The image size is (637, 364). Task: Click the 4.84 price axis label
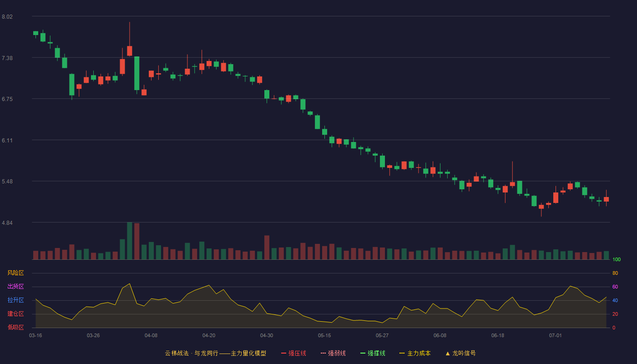[x=7, y=223]
